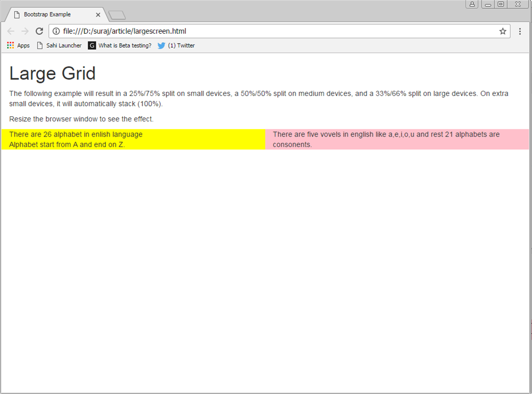Click the page icon on Bootstrap Example tab
Image resolution: width=532 pixels, height=394 pixels.
17,15
